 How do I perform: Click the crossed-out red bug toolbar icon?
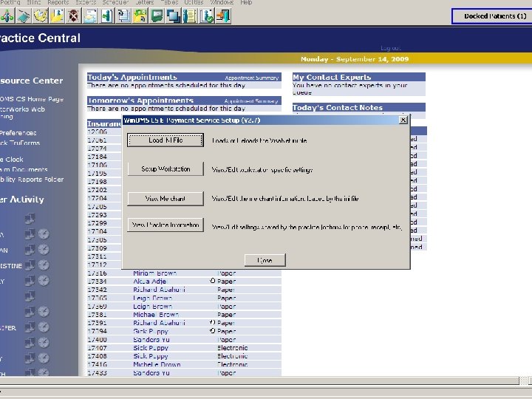pyautogui.click(x=74, y=16)
